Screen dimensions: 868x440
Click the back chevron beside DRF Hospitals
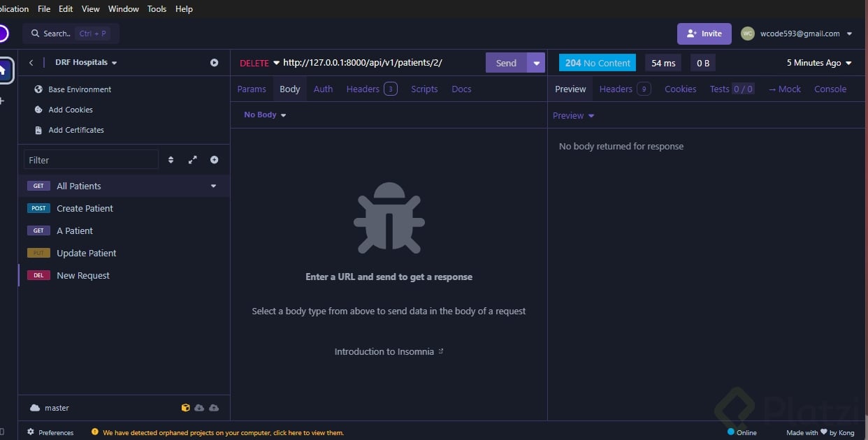click(x=31, y=63)
